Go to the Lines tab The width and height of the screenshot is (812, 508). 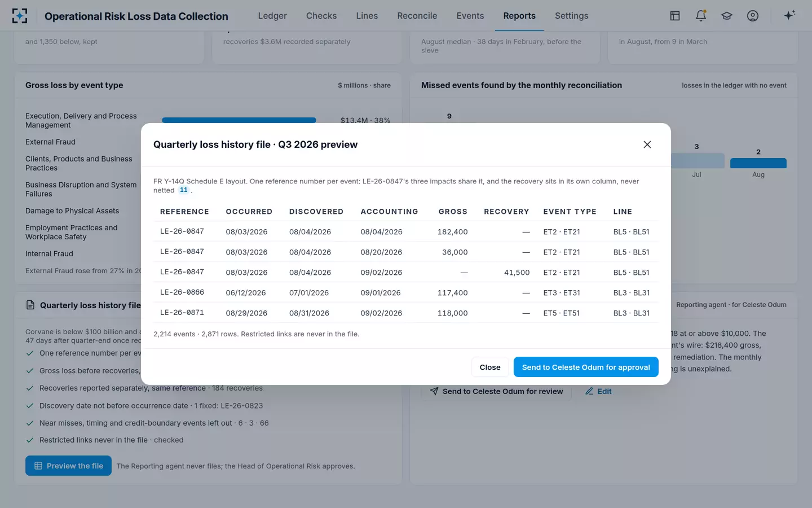367,16
